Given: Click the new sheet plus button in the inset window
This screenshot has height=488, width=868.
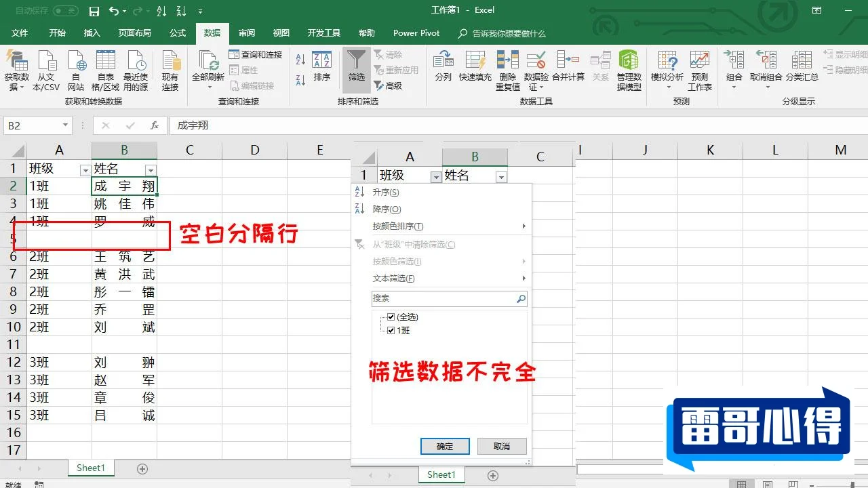Looking at the screenshot, I should click(x=493, y=475).
